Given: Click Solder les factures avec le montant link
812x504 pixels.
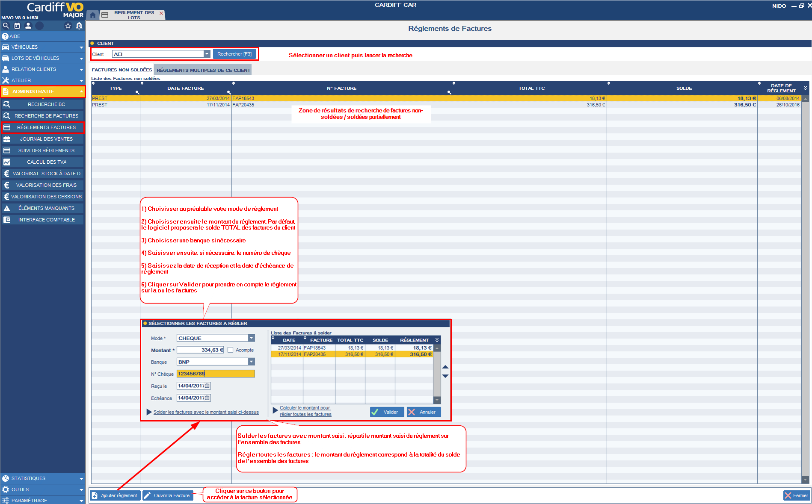Looking at the screenshot, I should (206, 412).
